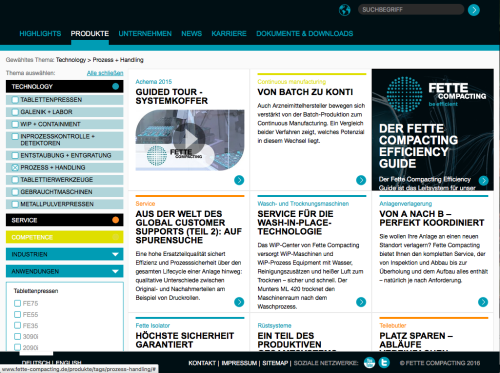Open arrow on Von Batch zu Konti card
The height and width of the screenshot is (373, 500).
coord(361,180)
